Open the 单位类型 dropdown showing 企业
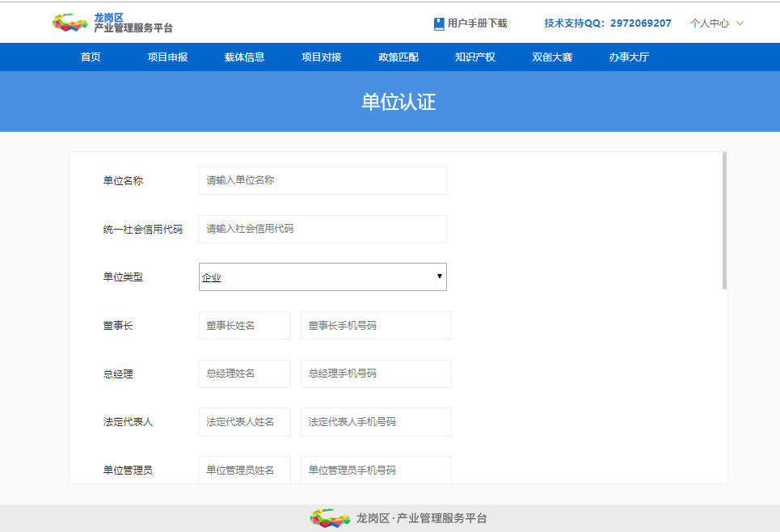 (x=323, y=277)
